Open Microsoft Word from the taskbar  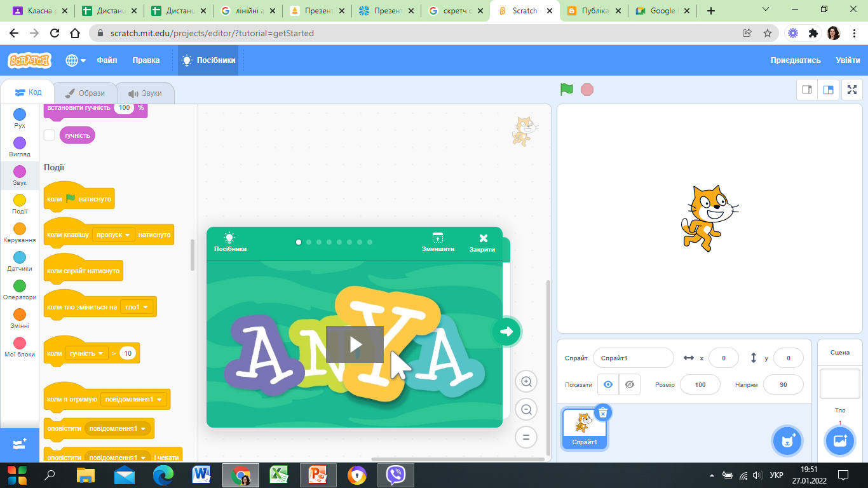[201, 475]
